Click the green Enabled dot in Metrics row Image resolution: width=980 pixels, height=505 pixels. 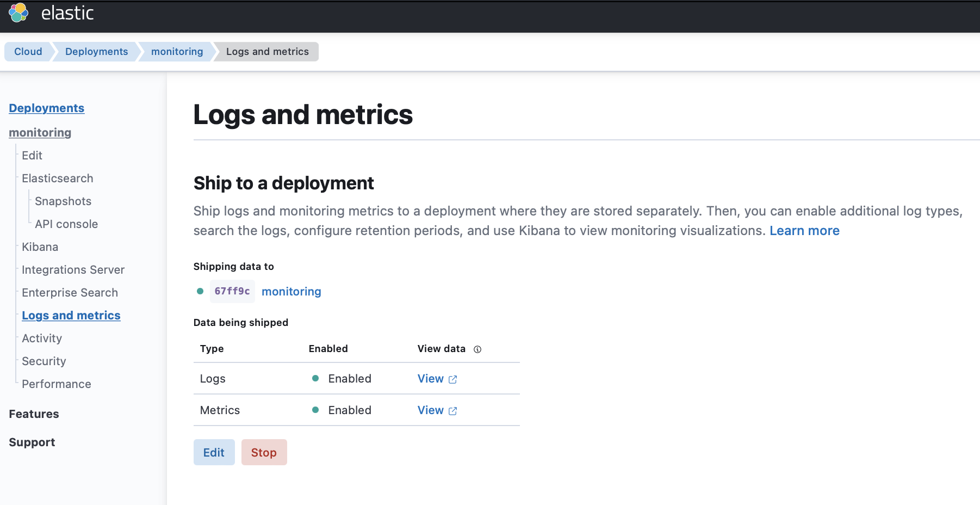point(315,410)
